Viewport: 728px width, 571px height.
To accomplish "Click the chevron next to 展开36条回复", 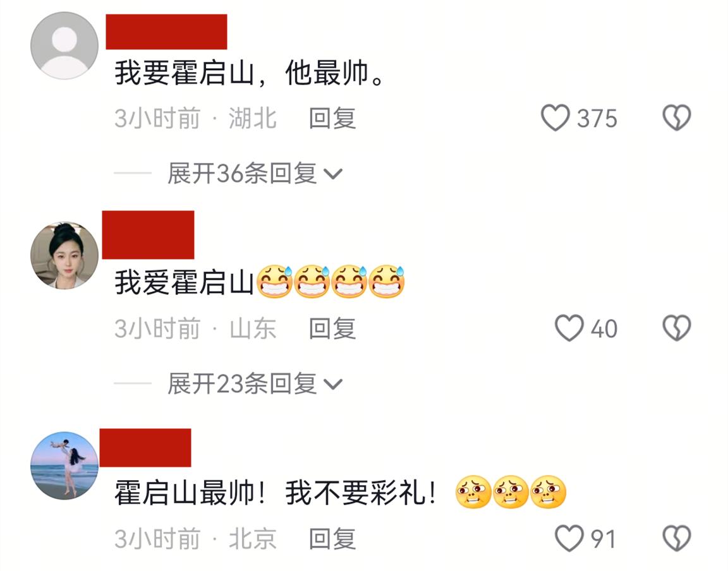I will tap(333, 174).
